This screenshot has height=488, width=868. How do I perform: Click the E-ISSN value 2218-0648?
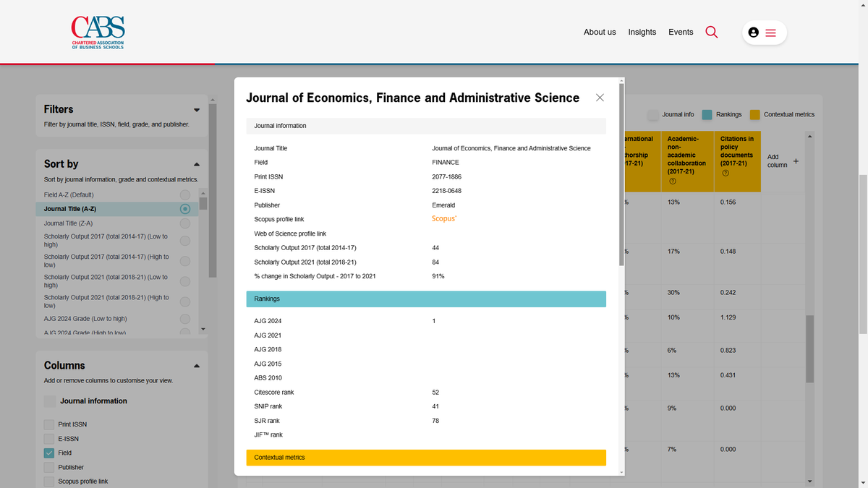tap(446, 191)
